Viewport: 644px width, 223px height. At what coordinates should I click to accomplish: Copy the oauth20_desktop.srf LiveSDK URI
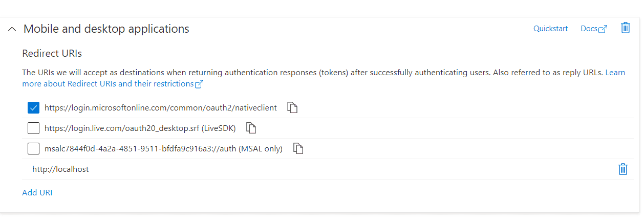coord(251,128)
